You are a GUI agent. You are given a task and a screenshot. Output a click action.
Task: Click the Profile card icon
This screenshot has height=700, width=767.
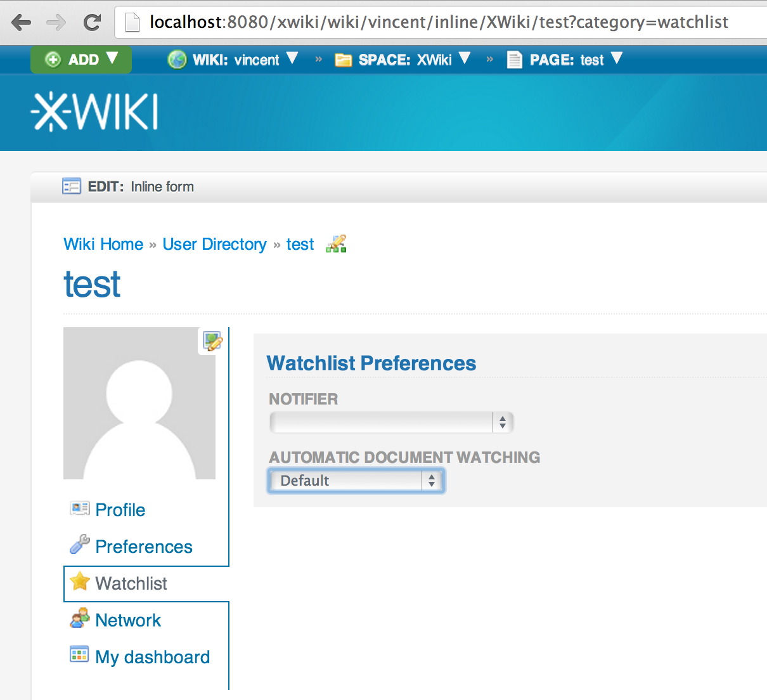[80, 509]
